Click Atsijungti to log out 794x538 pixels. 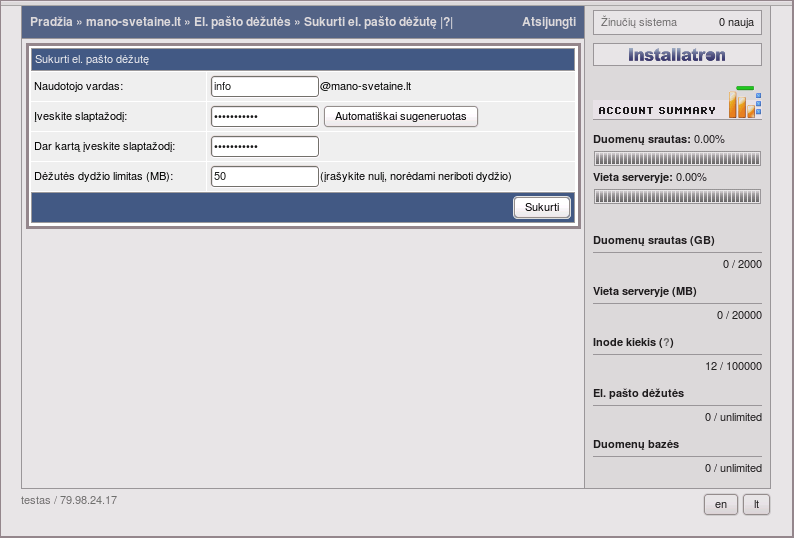click(548, 21)
